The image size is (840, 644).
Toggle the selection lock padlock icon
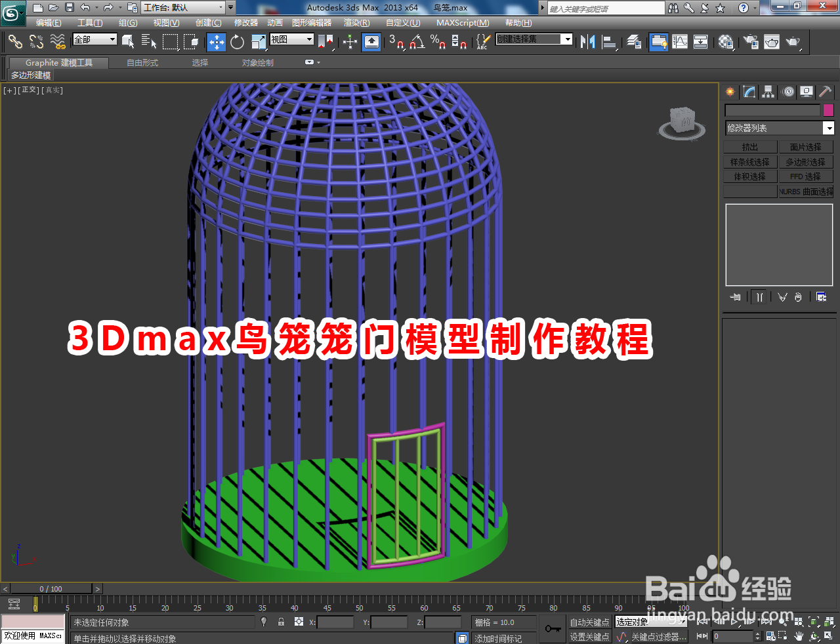pyautogui.click(x=281, y=622)
